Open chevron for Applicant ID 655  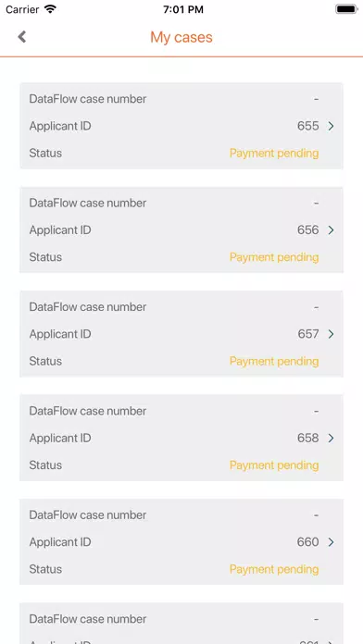tap(331, 126)
